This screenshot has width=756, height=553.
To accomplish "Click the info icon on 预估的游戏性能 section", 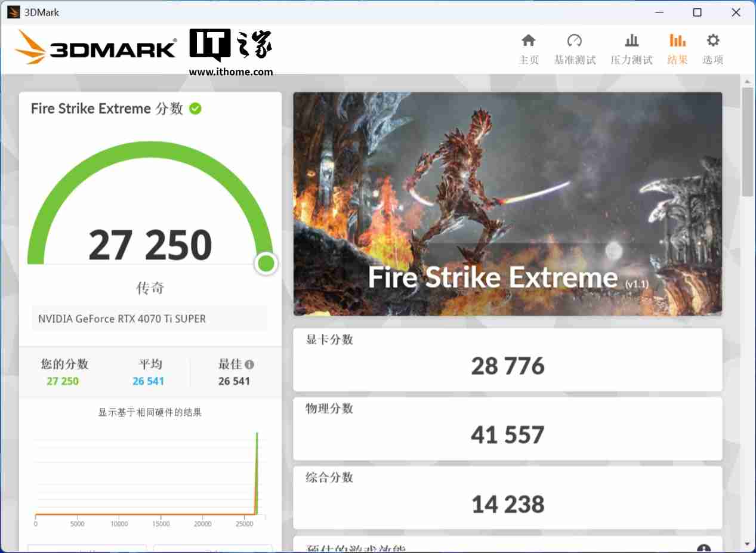I will pyautogui.click(x=704, y=546).
